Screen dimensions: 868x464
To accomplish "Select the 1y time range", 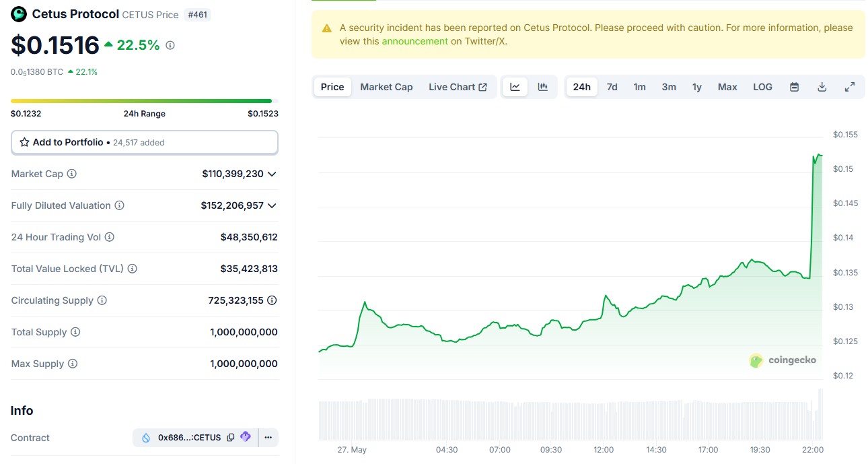I will [697, 87].
